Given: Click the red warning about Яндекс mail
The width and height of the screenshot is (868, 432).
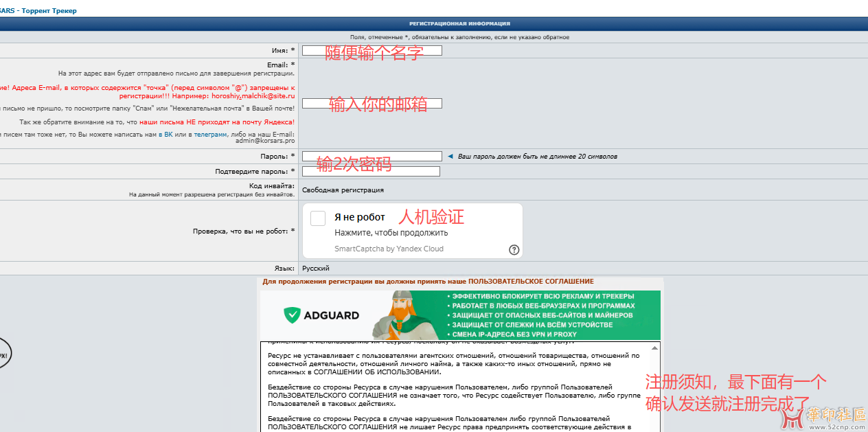Looking at the screenshot, I should tap(216, 122).
